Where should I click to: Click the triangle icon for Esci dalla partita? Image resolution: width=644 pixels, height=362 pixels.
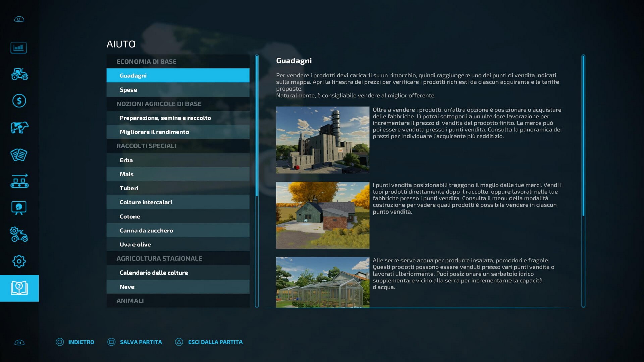point(179,342)
